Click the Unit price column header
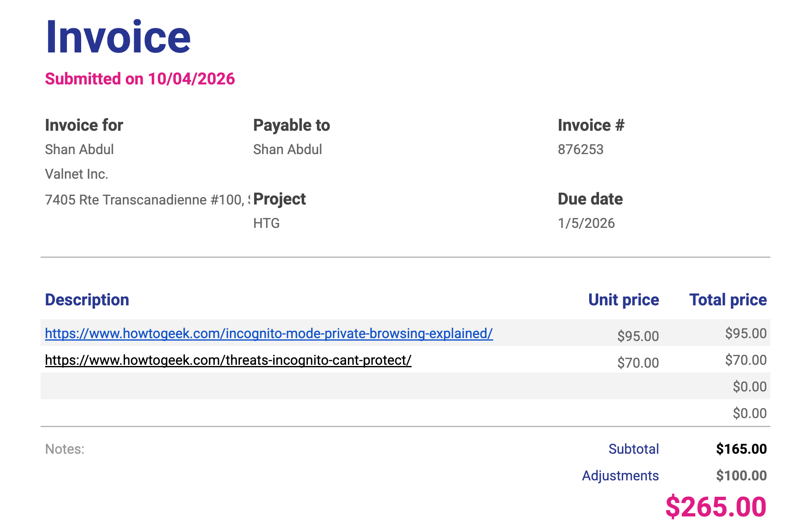 pyautogui.click(x=624, y=300)
